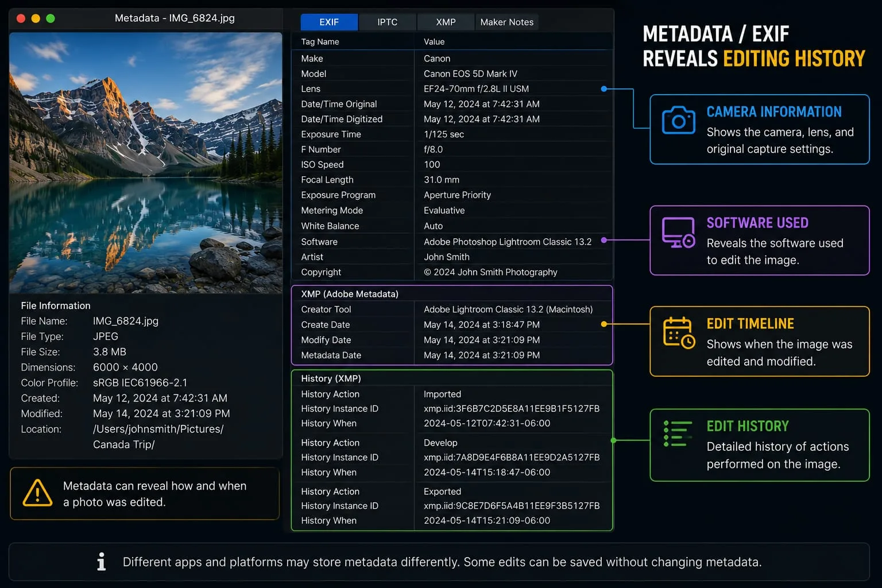
Task: Click the calendar clock icon in Edit Timeline card
Action: click(679, 332)
